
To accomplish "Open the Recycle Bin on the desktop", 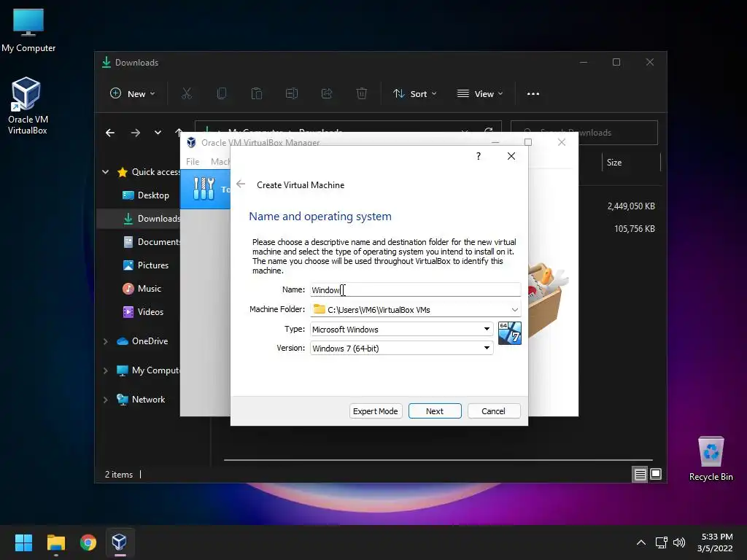I will 711,459.
